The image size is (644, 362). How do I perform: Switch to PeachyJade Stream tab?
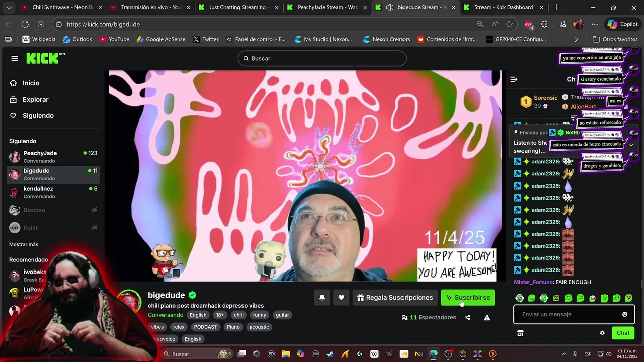point(326,7)
